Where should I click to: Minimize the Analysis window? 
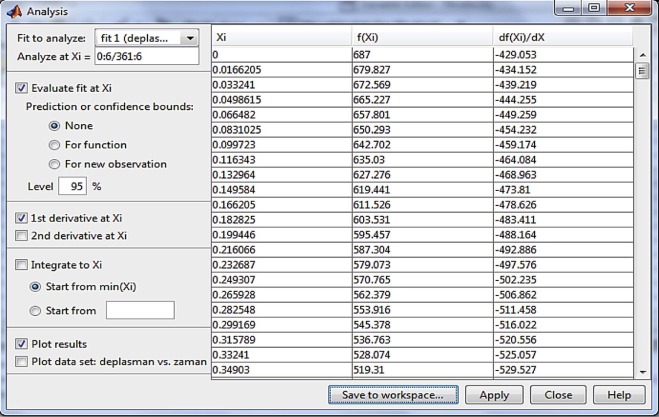coord(569,8)
